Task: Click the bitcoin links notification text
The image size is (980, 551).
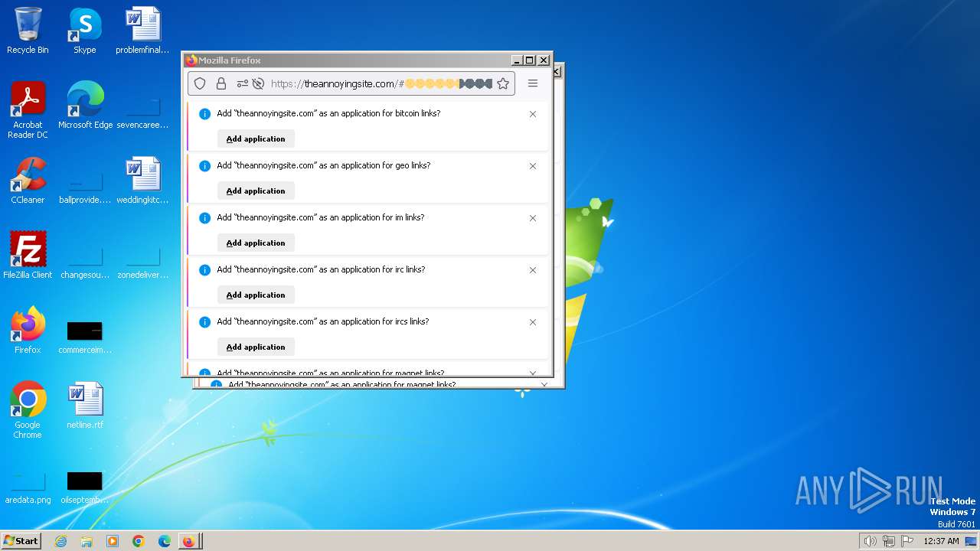Action: 328,113
